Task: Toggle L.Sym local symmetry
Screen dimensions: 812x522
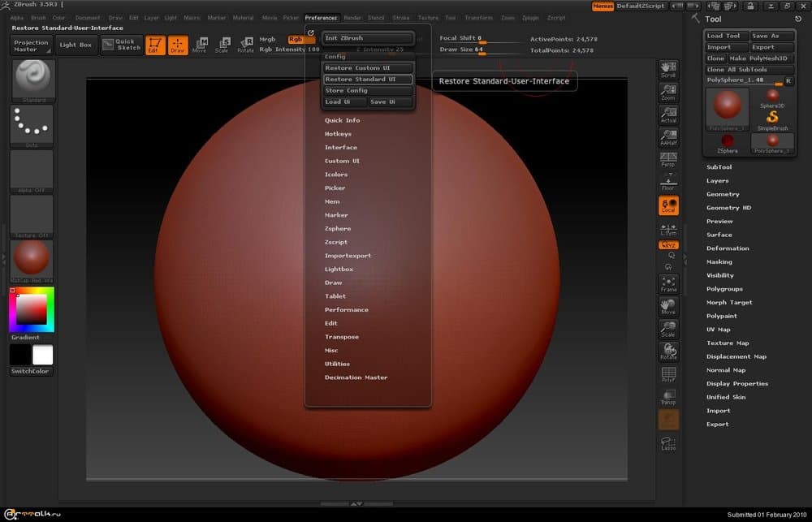Action: [668, 230]
